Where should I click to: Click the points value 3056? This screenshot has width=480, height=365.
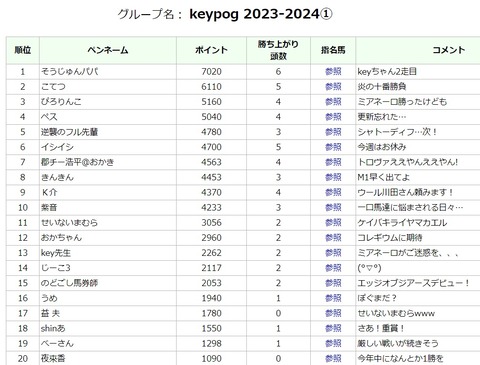point(211,223)
